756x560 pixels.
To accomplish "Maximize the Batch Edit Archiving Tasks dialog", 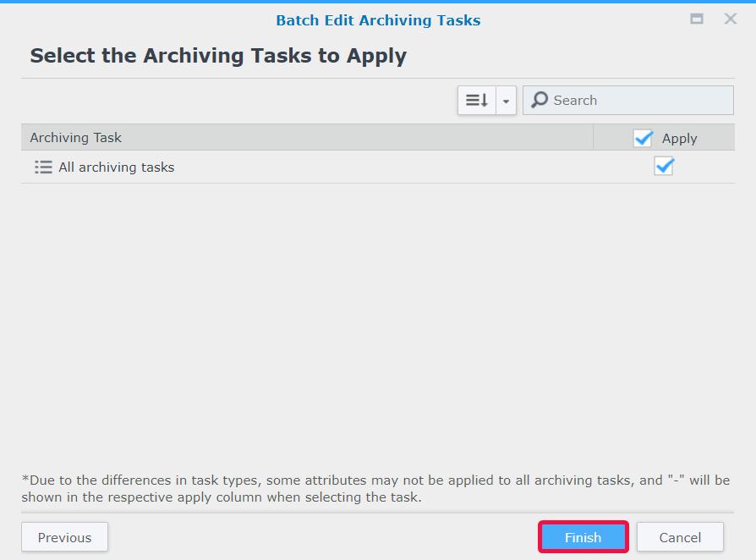I will (697, 19).
